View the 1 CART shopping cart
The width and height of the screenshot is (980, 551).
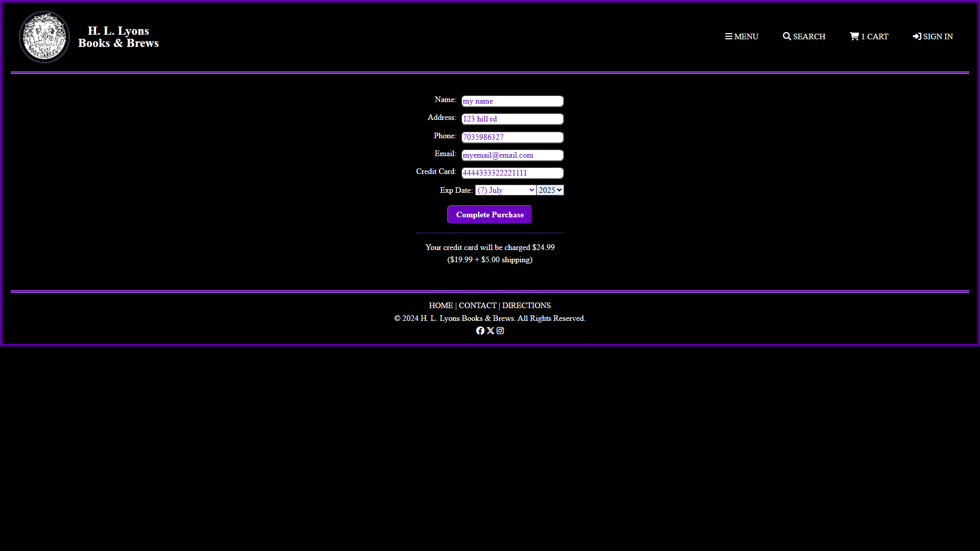(x=869, y=37)
